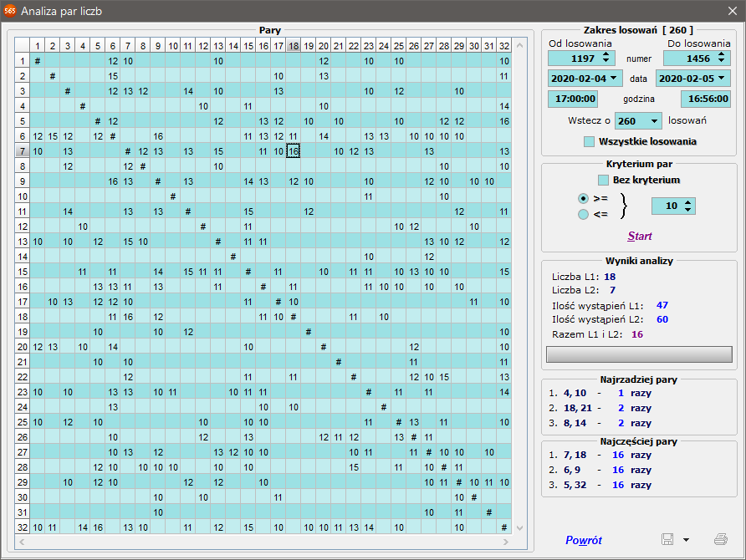
Task: Click the start time field 17:00:00
Action: point(575,99)
